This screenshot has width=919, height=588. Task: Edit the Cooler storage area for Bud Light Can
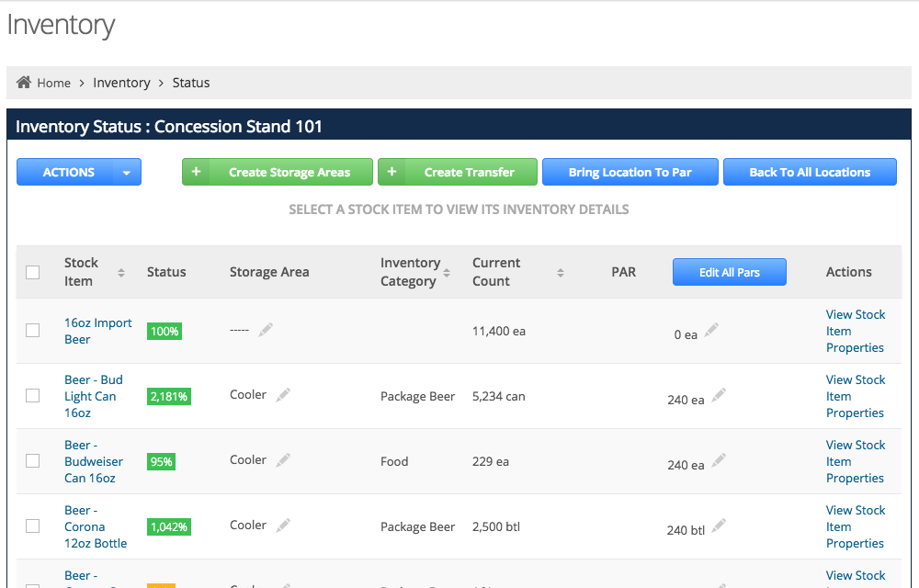[x=282, y=394]
